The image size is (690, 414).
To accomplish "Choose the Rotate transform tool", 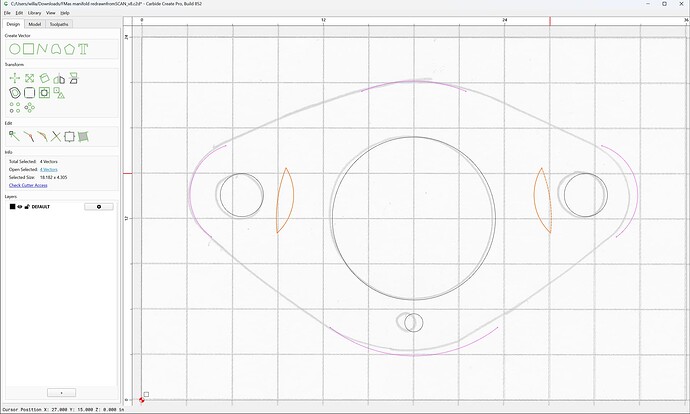I will 44,78.
